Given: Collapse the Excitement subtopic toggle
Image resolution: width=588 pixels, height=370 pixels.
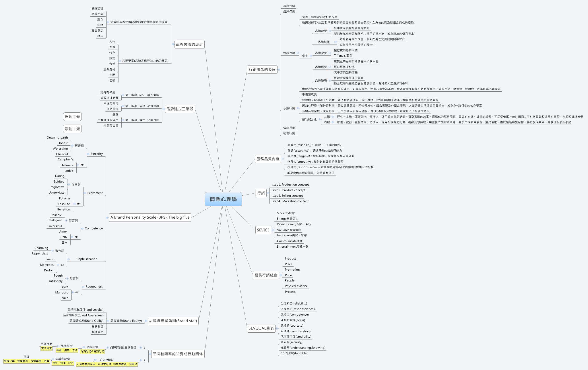Looking at the screenshot, I should click(x=85, y=193).
